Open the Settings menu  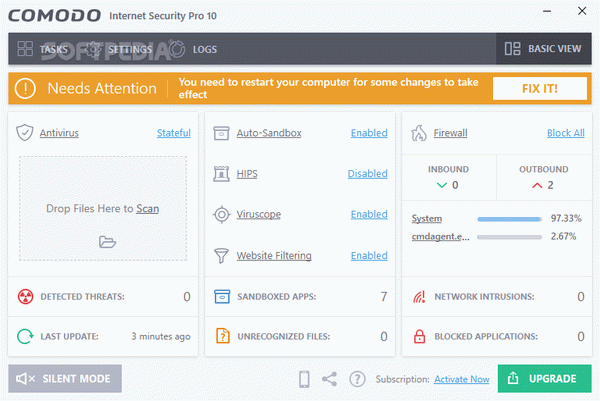(130, 49)
